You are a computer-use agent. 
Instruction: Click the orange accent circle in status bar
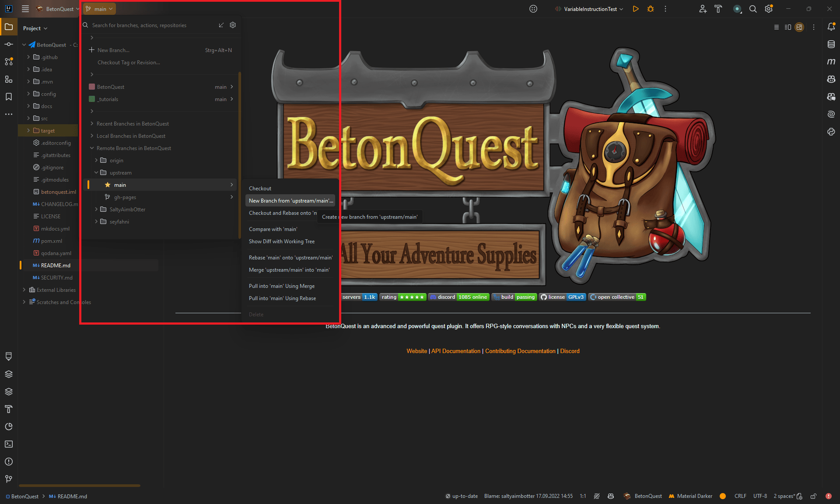click(723, 496)
